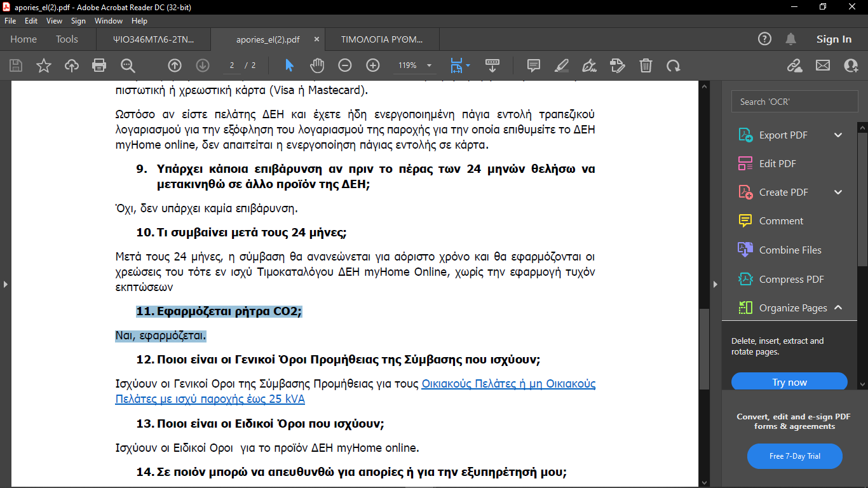868x488 pixels.
Task: Go to next page arrow
Action: pyautogui.click(x=203, y=65)
